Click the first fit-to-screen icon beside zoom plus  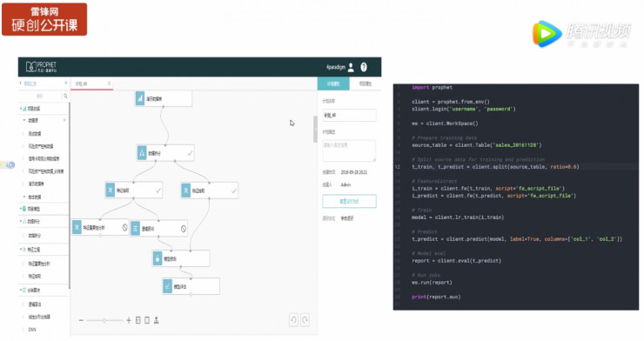[138, 320]
